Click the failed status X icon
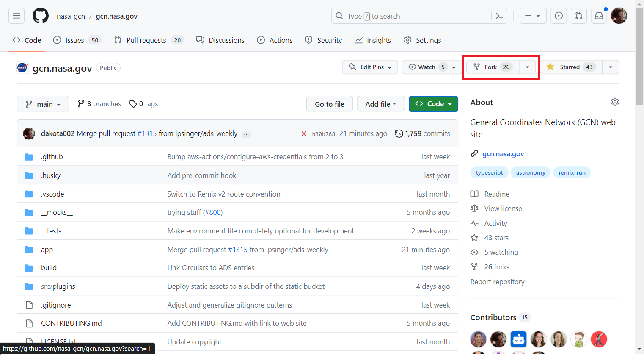This screenshot has width=644, height=355. (x=303, y=133)
